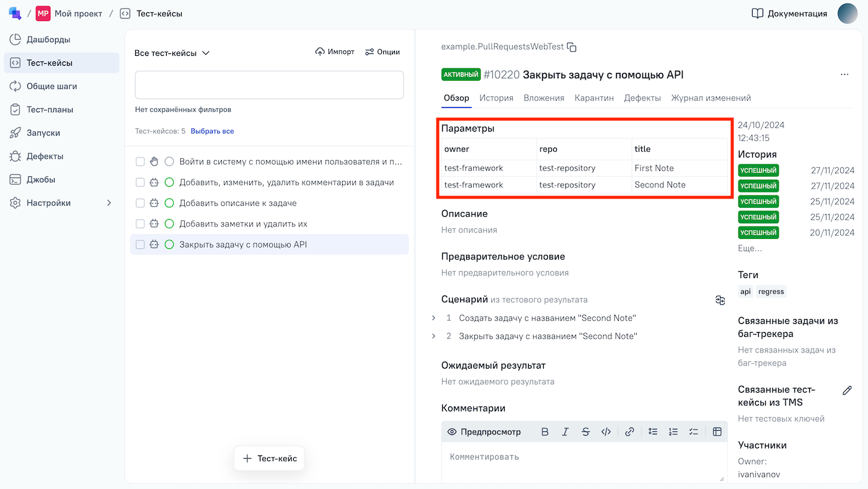The width and height of the screenshot is (868, 489).
Task: Open the Запуски section in sidebar
Action: coord(43,133)
